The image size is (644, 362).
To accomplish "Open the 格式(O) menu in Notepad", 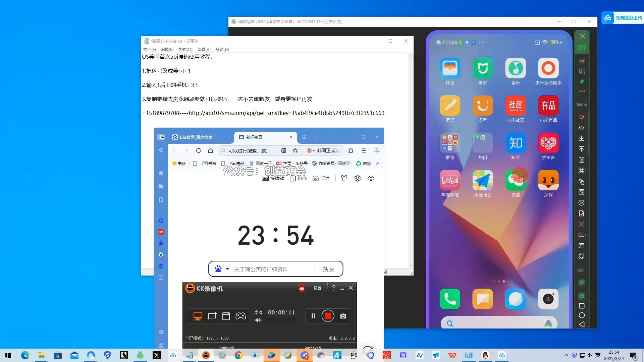I will pyautogui.click(x=185, y=49).
